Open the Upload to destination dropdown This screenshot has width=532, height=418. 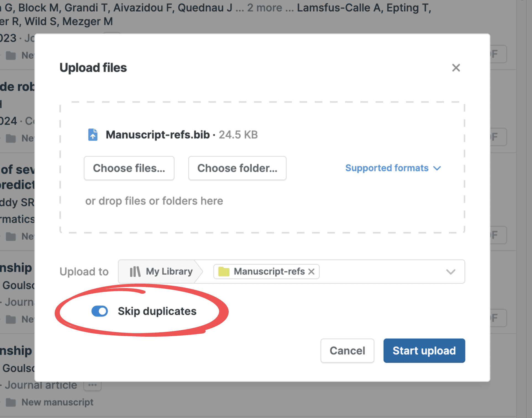click(x=451, y=271)
